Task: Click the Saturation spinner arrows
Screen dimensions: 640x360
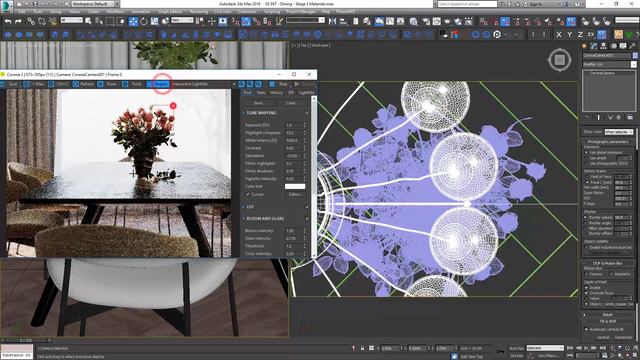Action: point(304,156)
